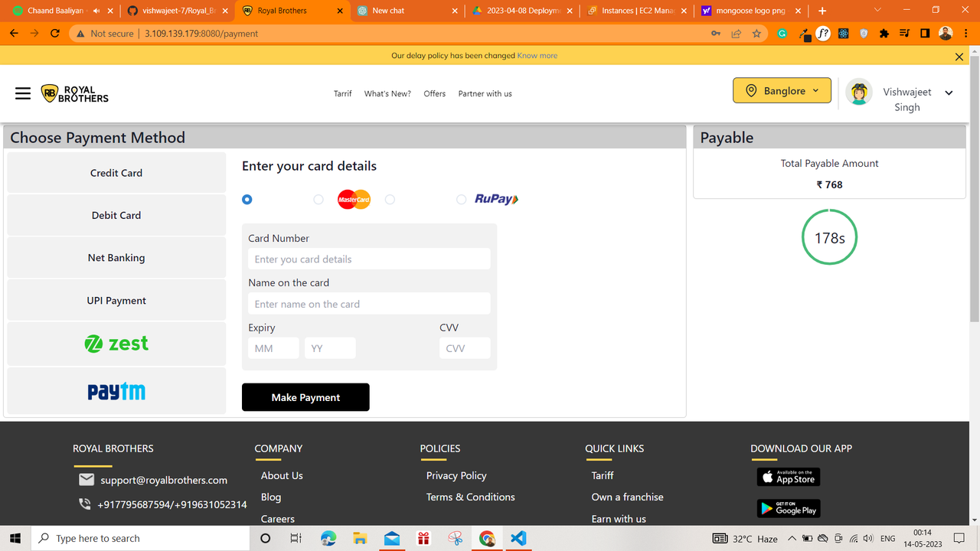This screenshot has height=551, width=980.
Task: Reload the page with refresh icon
Action: click(55, 34)
